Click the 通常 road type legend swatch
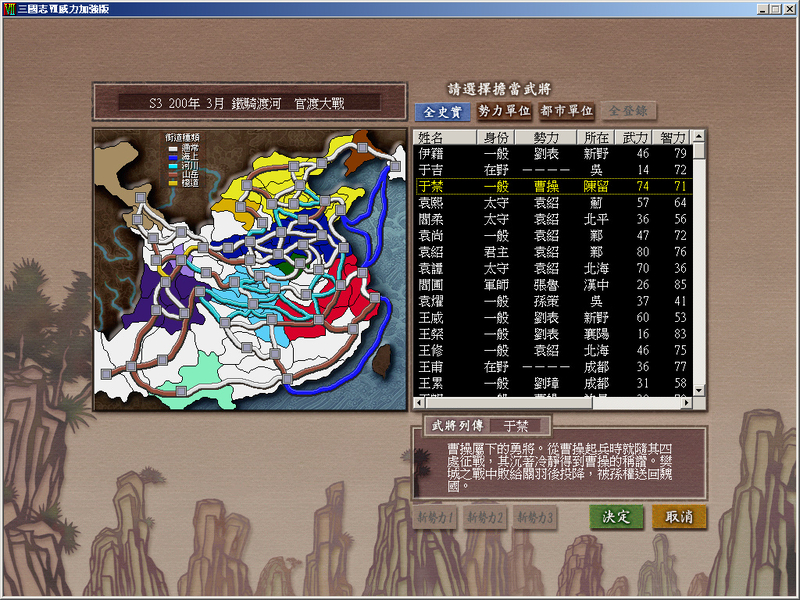 (x=173, y=148)
